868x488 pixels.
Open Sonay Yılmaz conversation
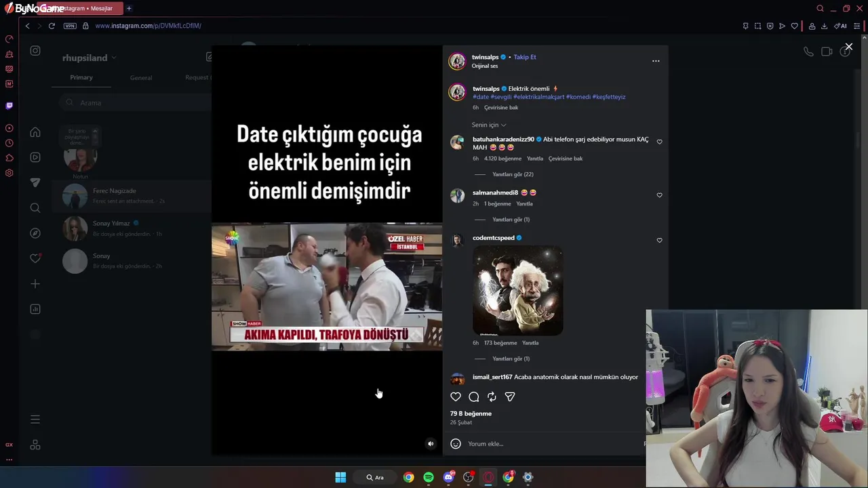[133, 228]
